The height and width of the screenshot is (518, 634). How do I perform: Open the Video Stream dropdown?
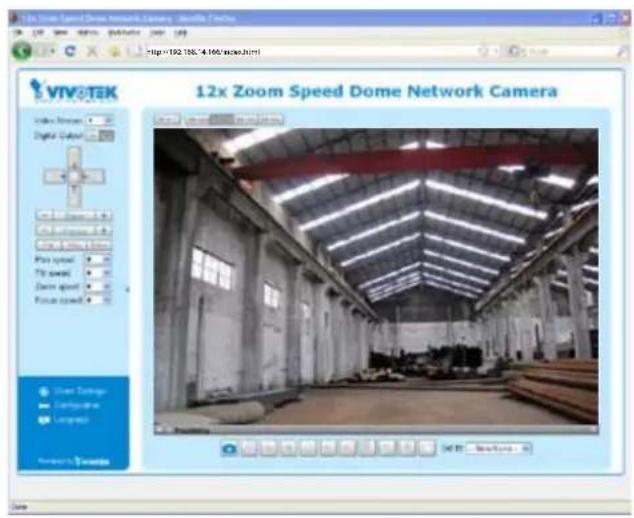99,121
